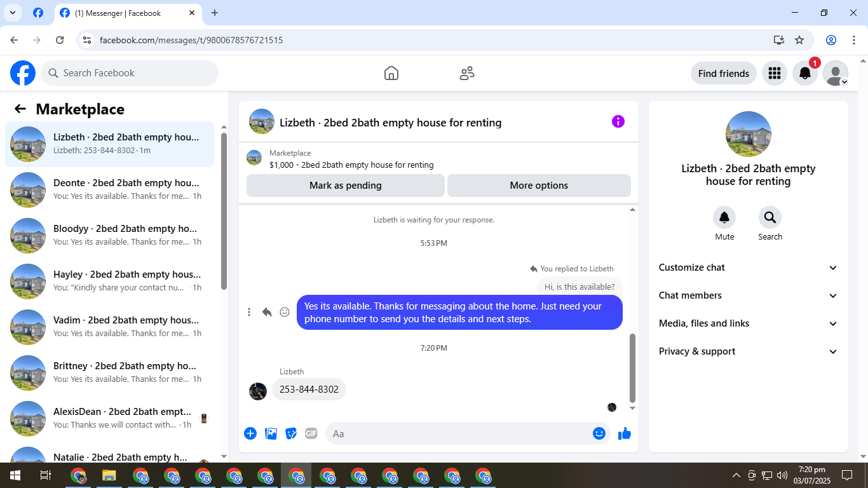Image resolution: width=868 pixels, height=488 pixels.
Task: Click More options button
Action: point(539,186)
